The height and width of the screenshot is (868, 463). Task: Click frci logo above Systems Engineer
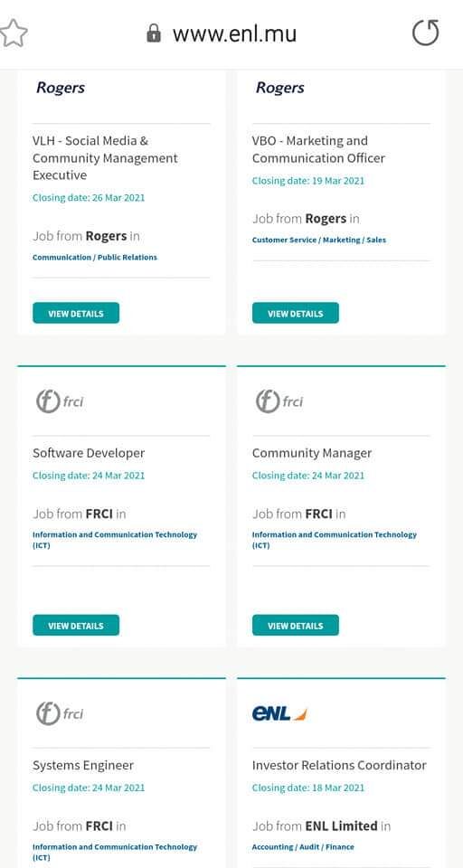click(x=60, y=713)
